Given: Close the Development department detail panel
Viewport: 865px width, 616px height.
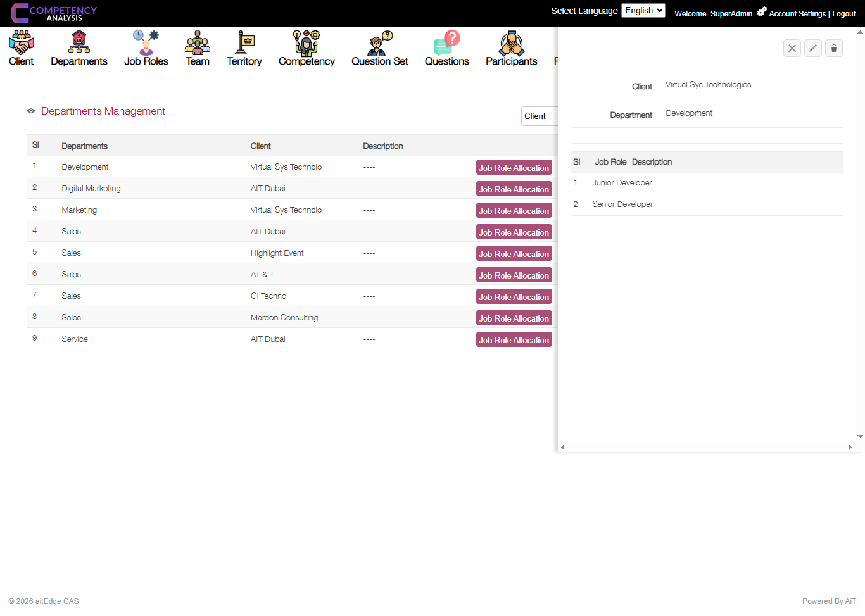Looking at the screenshot, I should click(792, 48).
